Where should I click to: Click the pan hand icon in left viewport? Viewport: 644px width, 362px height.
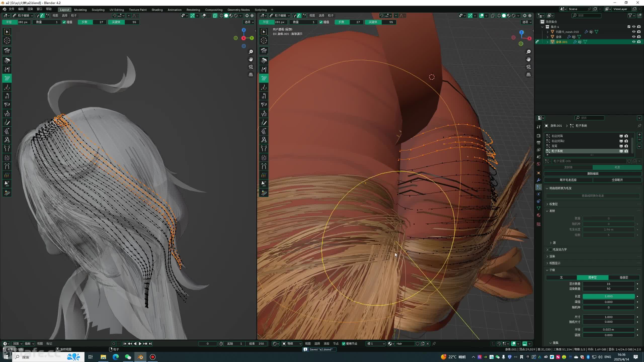click(x=251, y=59)
